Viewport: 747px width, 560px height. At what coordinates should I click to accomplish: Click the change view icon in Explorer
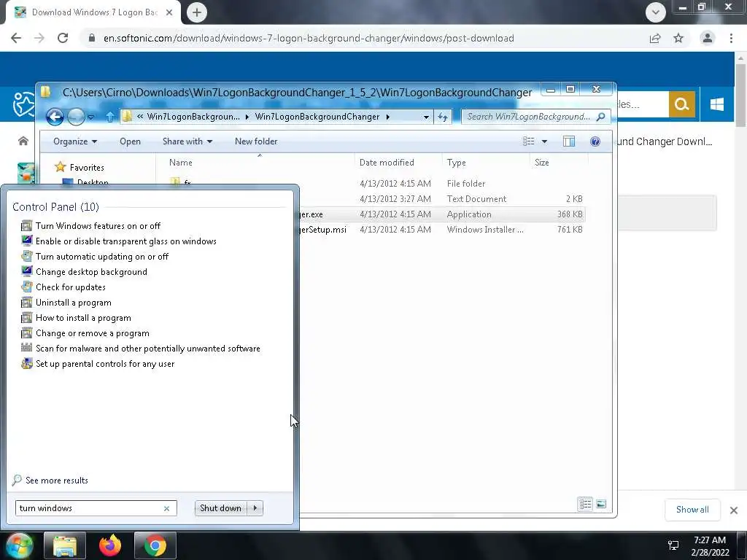pos(528,141)
